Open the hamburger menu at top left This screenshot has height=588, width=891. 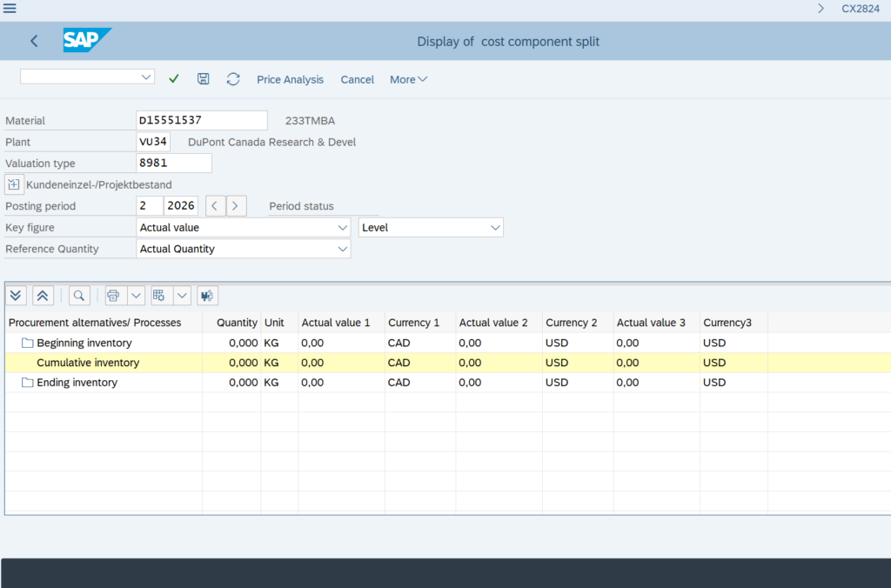(x=10, y=9)
